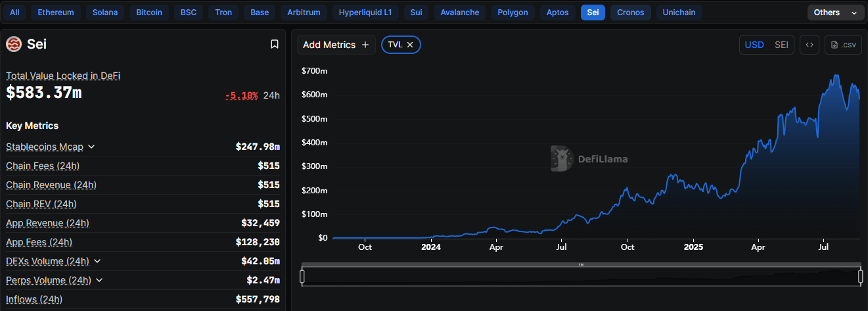This screenshot has width=868, height=311.
Task: Select the active Sei chain tab
Action: tap(593, 12)
